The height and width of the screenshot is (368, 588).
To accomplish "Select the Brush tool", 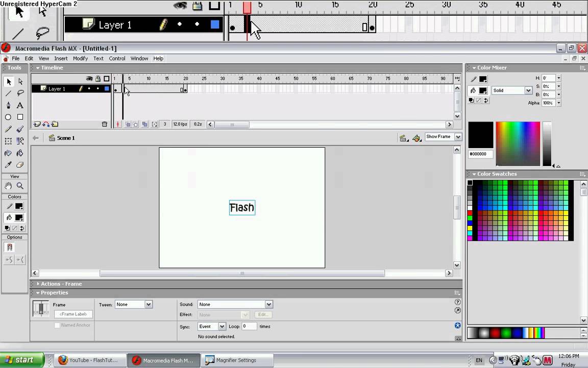I will 20,129.
